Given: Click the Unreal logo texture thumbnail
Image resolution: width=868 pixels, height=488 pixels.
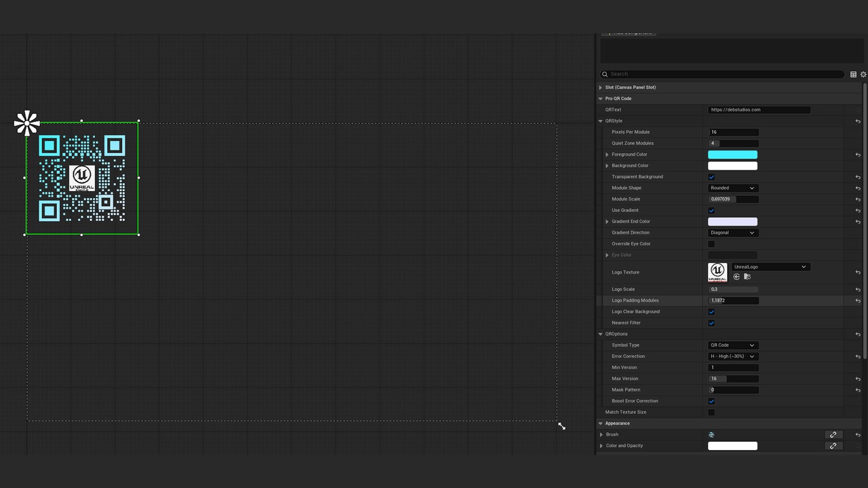Looking at the screenshot, I should click(x=717, y=272).
